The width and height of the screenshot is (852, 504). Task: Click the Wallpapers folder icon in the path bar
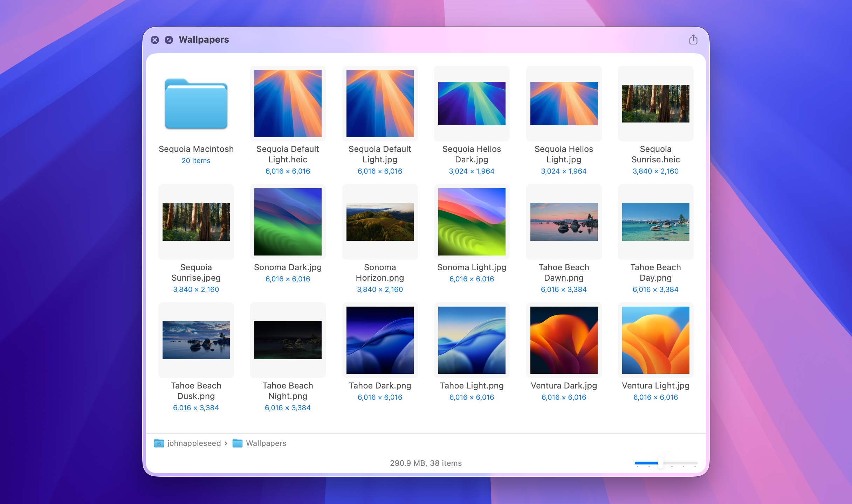(238, 443)
